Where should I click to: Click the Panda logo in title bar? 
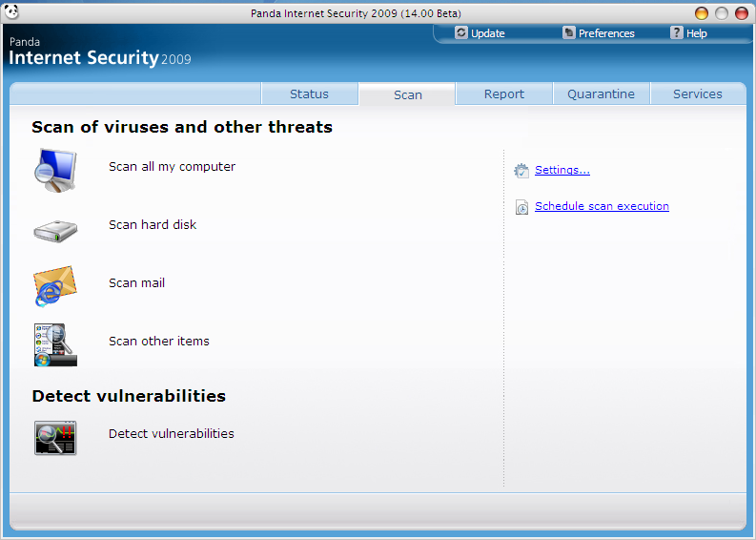click(11, 11)
